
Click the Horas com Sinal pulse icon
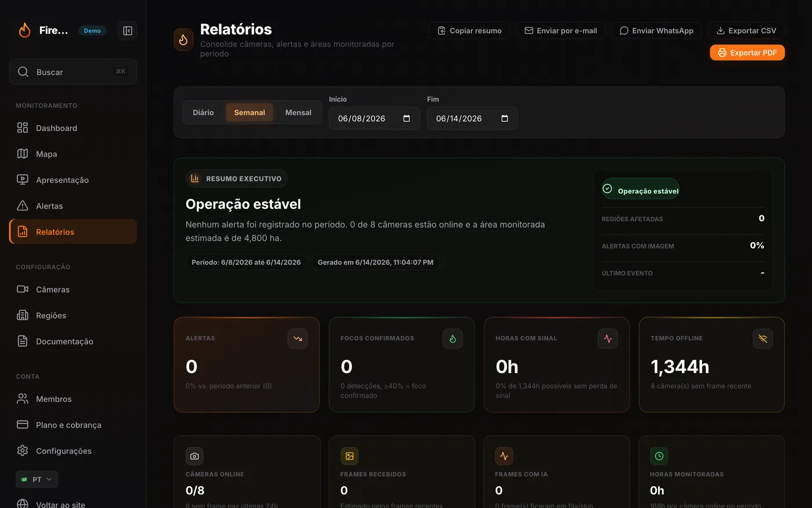[x=608, y=338]
